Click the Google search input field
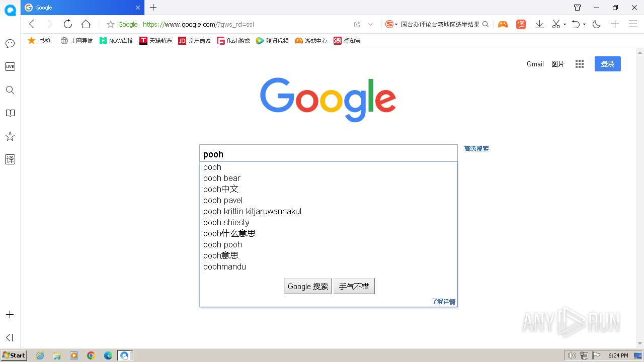Image resolution: width=644 pixels, height=362 pixels. [329, 153]
